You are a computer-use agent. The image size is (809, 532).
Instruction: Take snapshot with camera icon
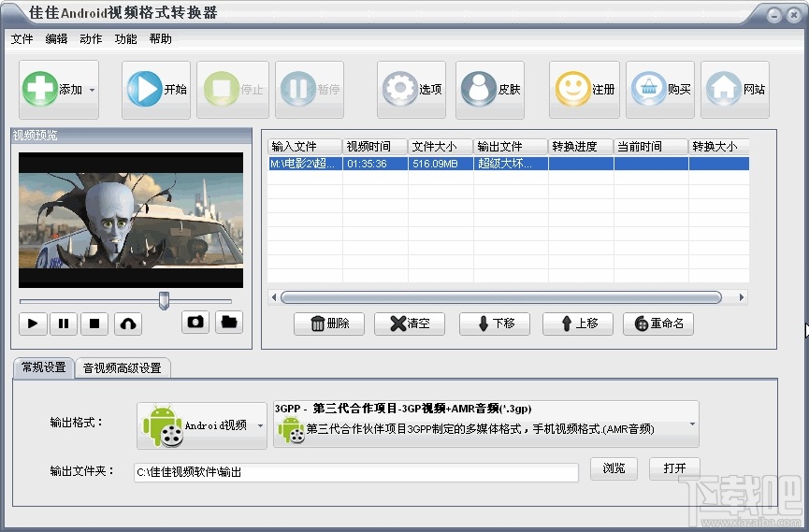tap(195, 322)
